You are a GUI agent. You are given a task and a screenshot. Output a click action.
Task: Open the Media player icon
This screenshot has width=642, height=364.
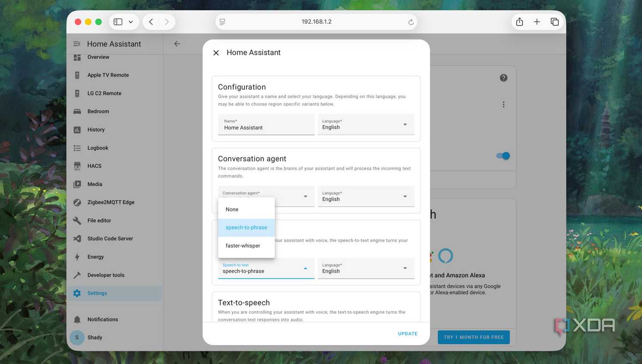[x=77, y=184]
